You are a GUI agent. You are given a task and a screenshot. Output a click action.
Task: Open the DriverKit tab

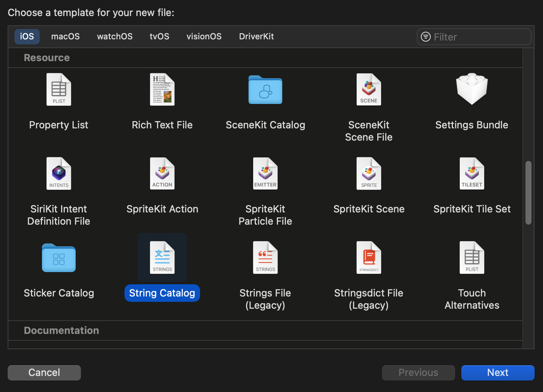pyautogui.click(x=257, y=37)
